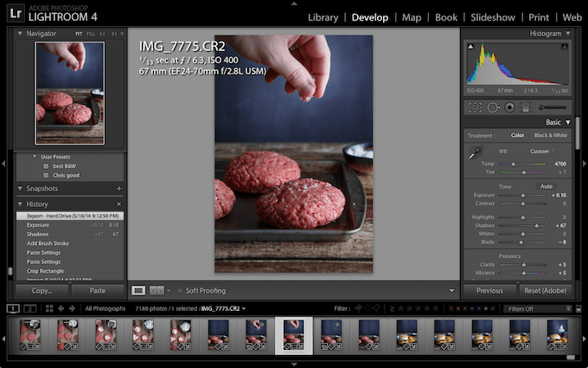Screen dimensions: 588x368
Task: Pick the White Balance eyedropper
Action: (475, 153)
